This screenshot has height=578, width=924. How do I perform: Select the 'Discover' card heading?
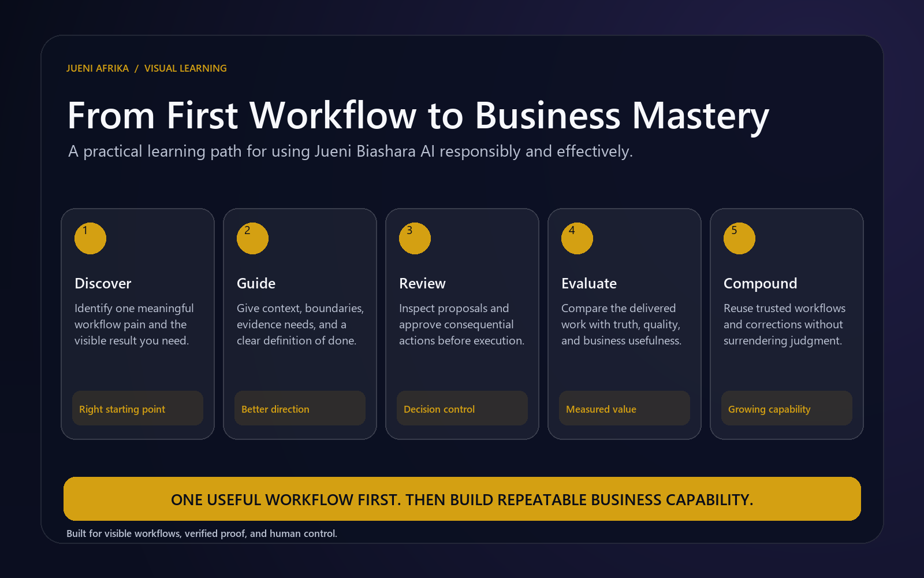coord(103,283)
